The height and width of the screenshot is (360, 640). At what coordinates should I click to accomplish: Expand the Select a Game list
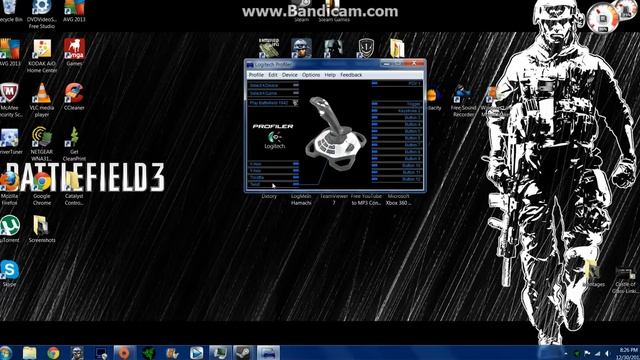(273, 93)
